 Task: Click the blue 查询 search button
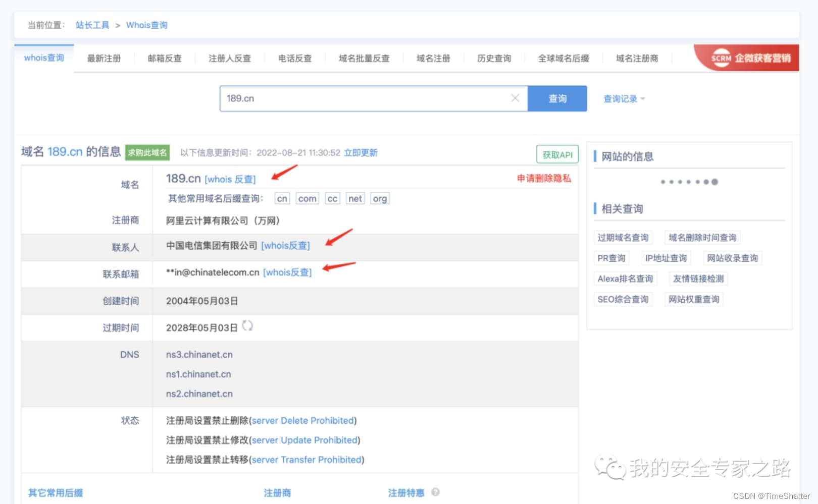[x=557, y=98]
